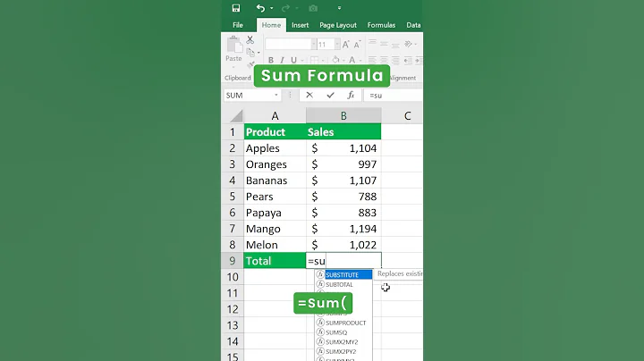Click the Cut scissors icon
This screenshot has height=361, width=644.
click(x=250, y=40)
